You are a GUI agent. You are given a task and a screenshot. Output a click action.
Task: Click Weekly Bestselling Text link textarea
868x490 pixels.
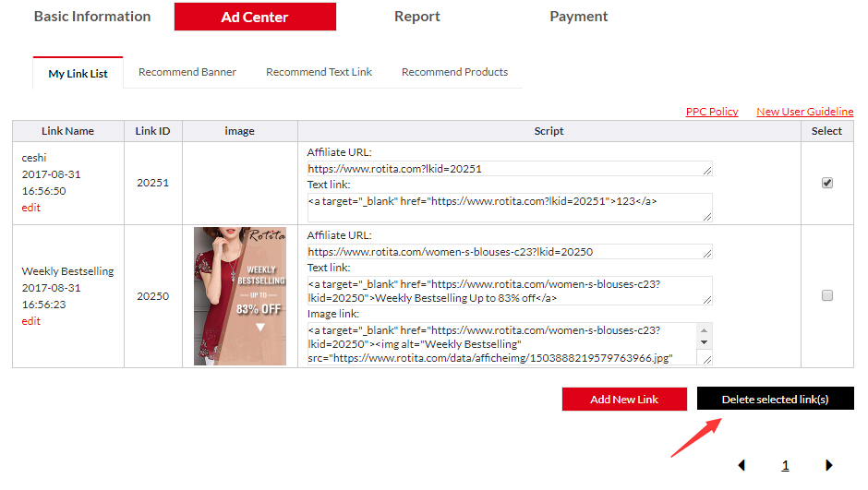click(510, 291)
